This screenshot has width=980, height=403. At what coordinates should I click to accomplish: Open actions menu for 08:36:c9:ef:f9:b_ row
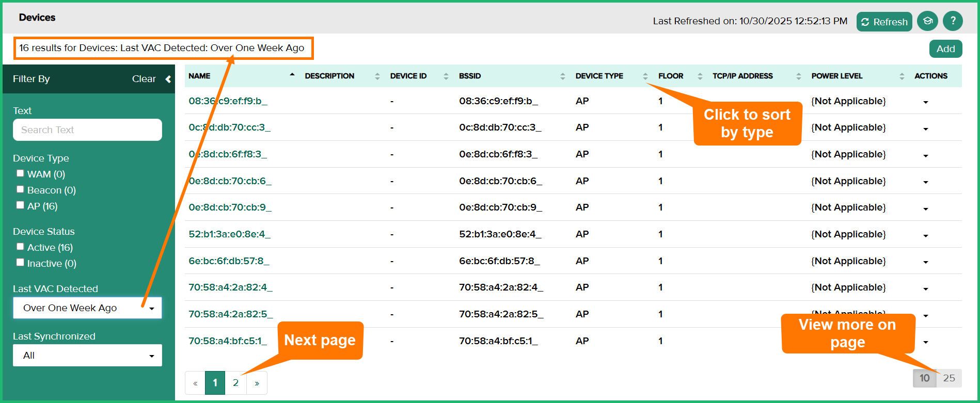pos(925,102)
